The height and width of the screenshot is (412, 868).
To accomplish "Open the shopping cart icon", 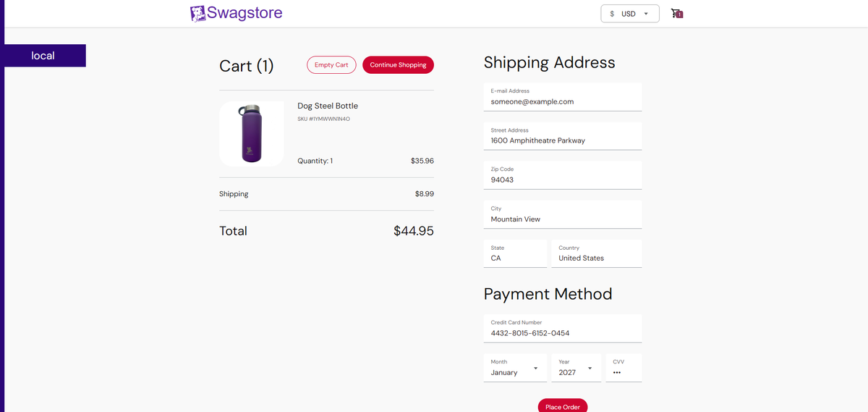I will click(677, 13).
